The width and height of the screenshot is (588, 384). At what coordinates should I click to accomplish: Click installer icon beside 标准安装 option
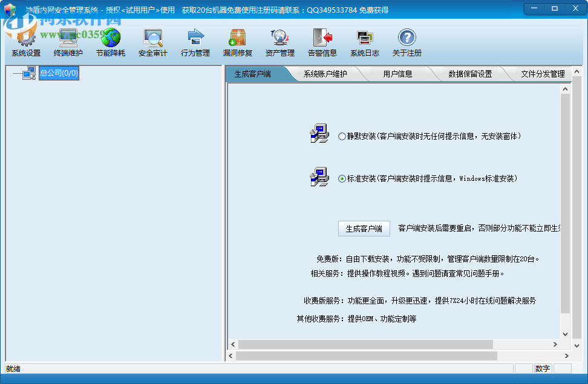pos(319,177)
